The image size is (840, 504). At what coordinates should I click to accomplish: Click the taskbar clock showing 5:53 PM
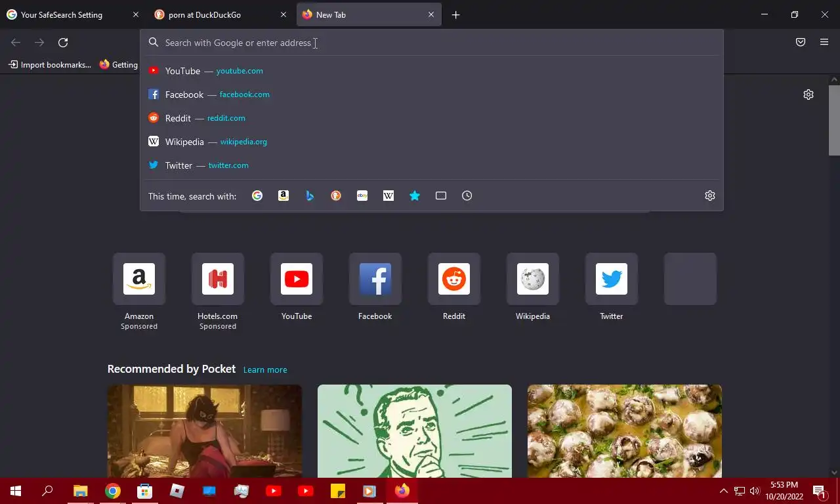[x=784, y=491]
